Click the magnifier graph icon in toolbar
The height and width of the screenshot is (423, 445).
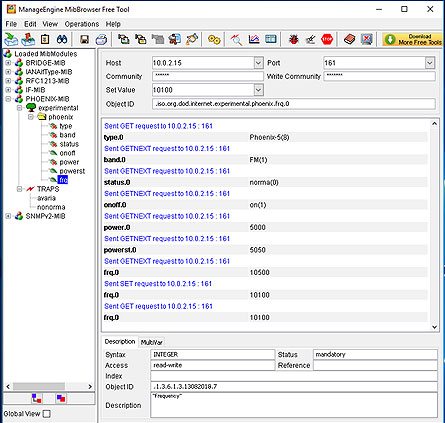pyautogui.click(x=236, y=40)
